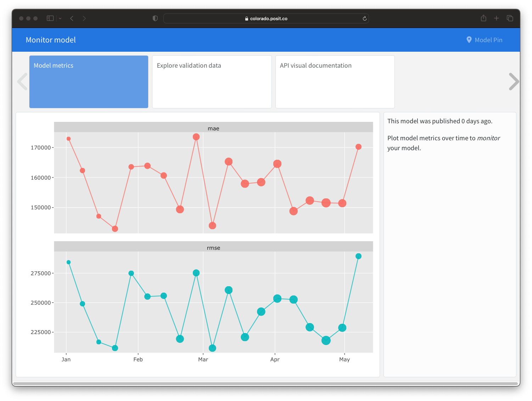Viewport: 532px width, 401px height.
Task: Go back using the browser back arrow
Action: (x=72, y=18)
